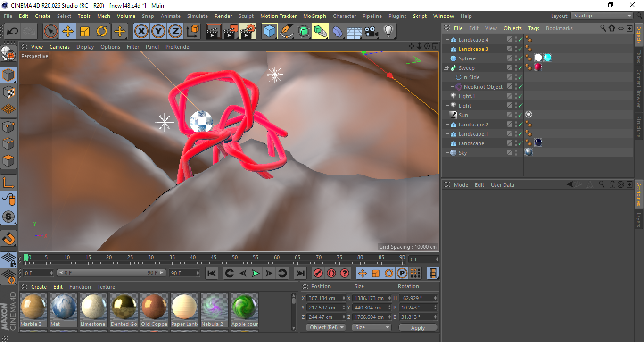This screenshot has height=342, width=644.
Task: Switch to the Tags menu in Object Manager
Action: click(534, 28)
